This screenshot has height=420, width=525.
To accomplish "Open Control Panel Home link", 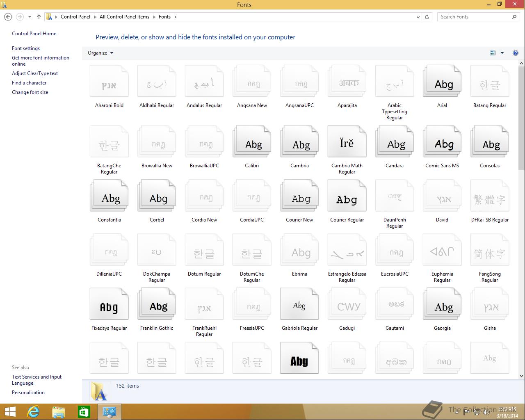I will tap(34, 34).
